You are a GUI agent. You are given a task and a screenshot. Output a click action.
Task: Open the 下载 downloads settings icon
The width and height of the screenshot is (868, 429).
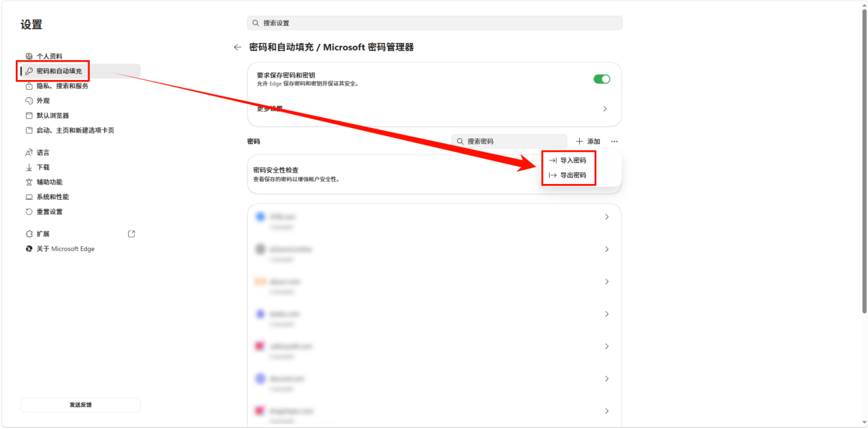pos(29,167)
